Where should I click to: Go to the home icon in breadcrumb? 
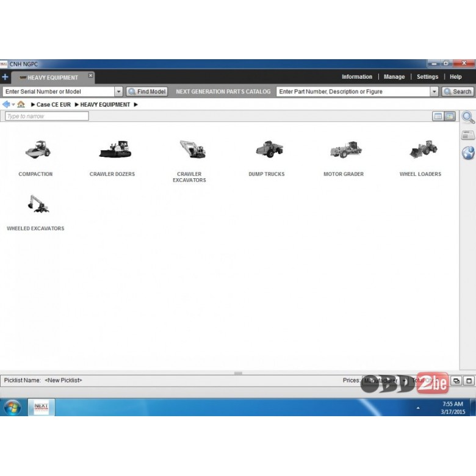(x=21, y=104)
